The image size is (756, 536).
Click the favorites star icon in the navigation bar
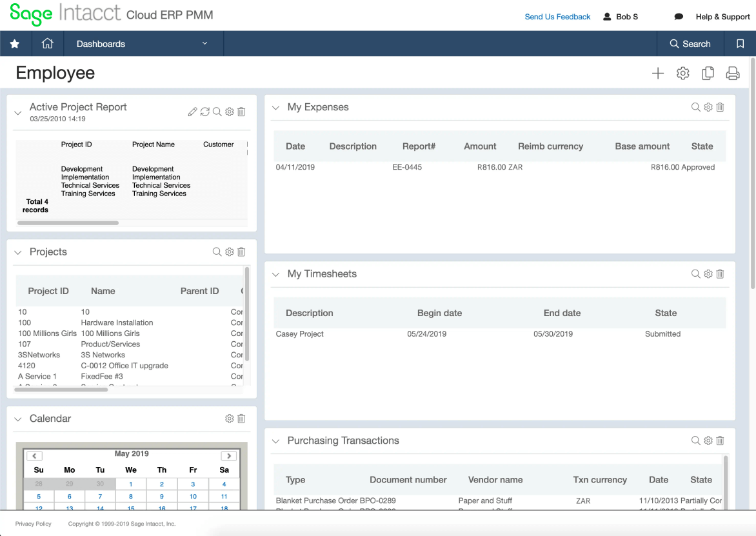pos(15,44)
